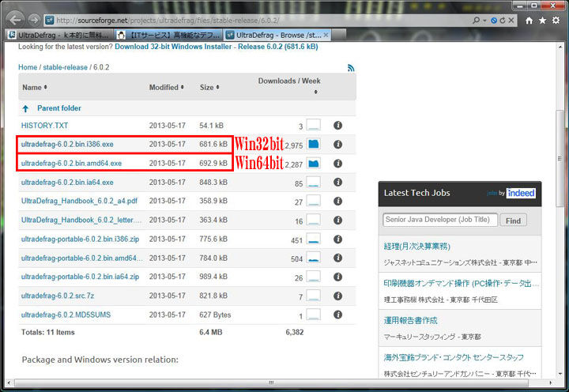This screenshot has width=569, height=392.
Task: Click the Job Title search input field
Action: [440, 220]
